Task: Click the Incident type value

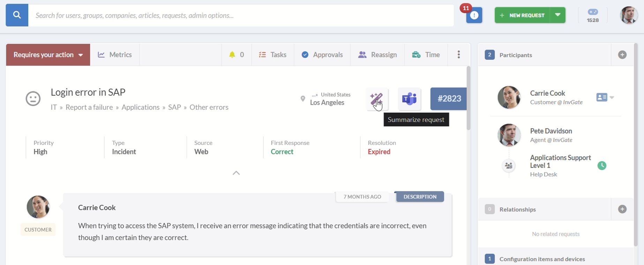Action: pos(124,152)
